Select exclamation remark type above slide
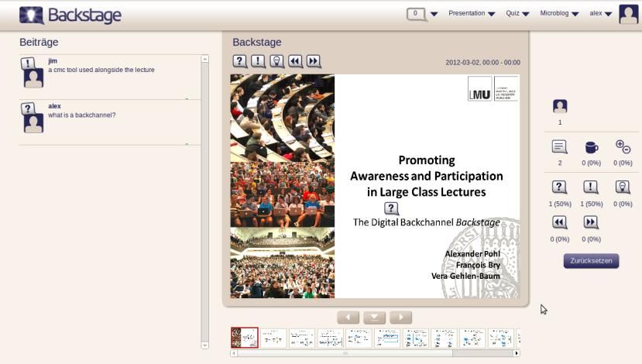This screenshot has width=642, height=364. click(x=258, y=61)
